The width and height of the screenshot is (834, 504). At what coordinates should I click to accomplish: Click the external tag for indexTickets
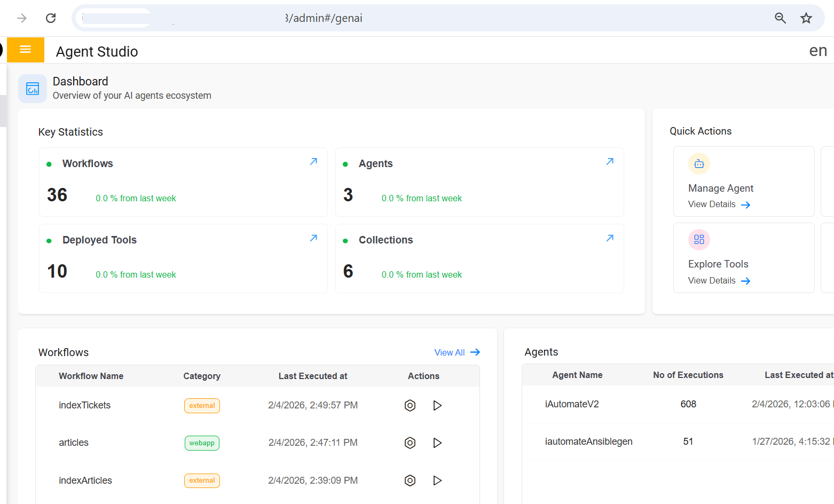click(x=202, y=406)
